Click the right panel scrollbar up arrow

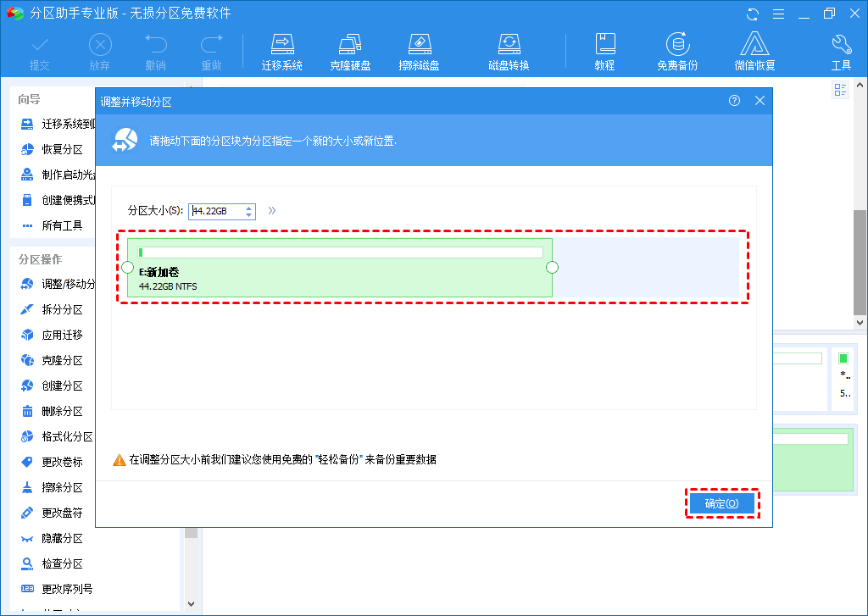[860, 86]
